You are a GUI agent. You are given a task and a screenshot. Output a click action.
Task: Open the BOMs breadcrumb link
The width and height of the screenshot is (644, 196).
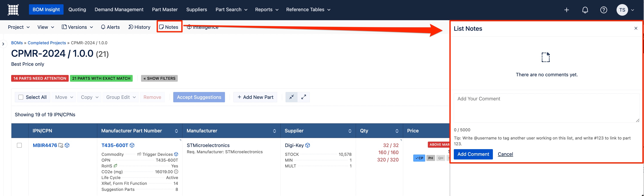click(x=17, y=43)
